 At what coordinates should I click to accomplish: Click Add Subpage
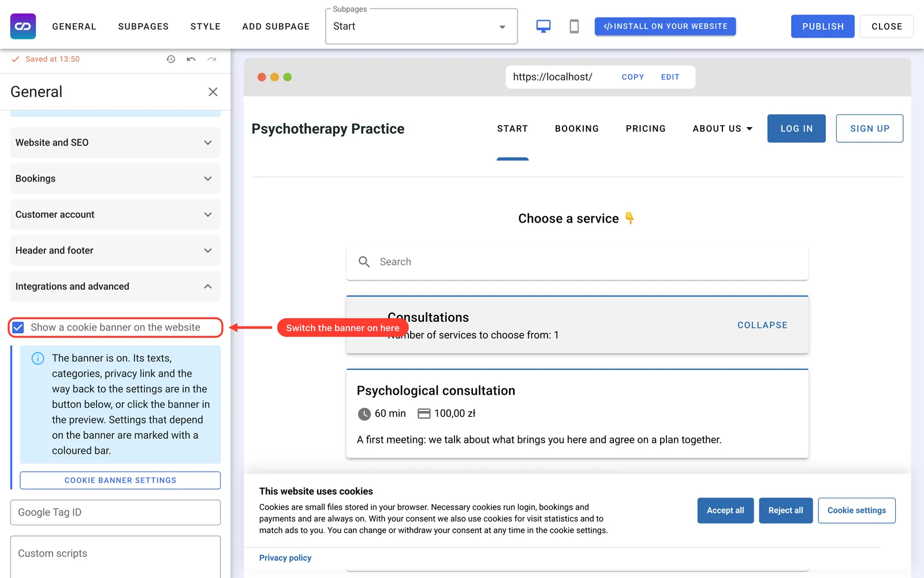[x=276, y=27]
